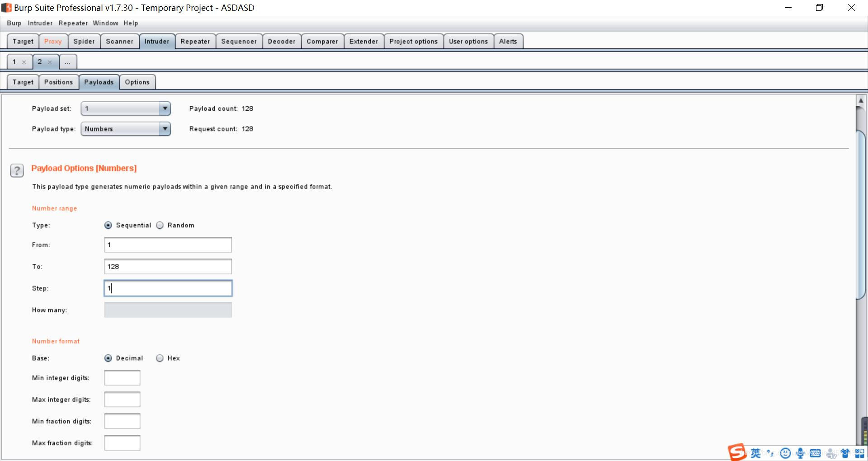868x461 pixels.
Task: Add new Intruder tab with ellipsis
Action: [68, 62]
